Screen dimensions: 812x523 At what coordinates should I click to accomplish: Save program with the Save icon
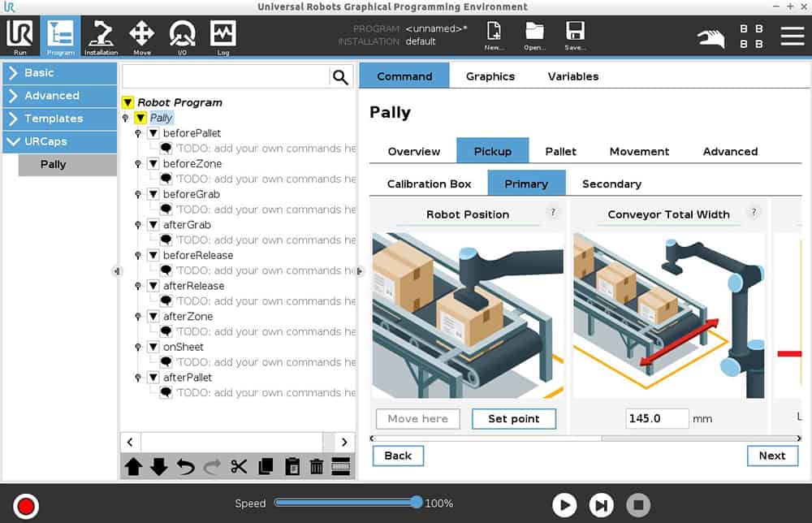pyautogui.click(x=576, y=35)
